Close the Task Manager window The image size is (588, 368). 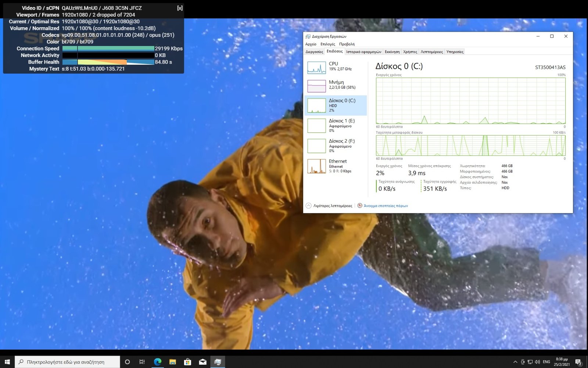(x=566, y=36)
